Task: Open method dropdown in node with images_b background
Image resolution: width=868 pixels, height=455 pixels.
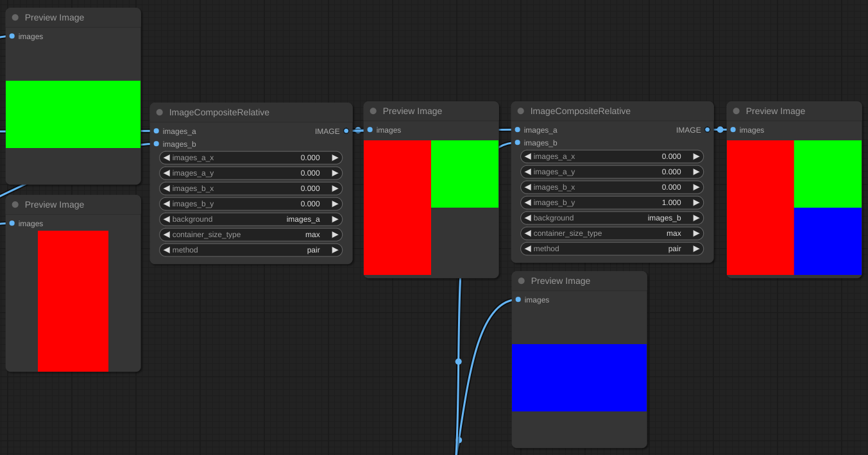Action: [x=612, y=249]
